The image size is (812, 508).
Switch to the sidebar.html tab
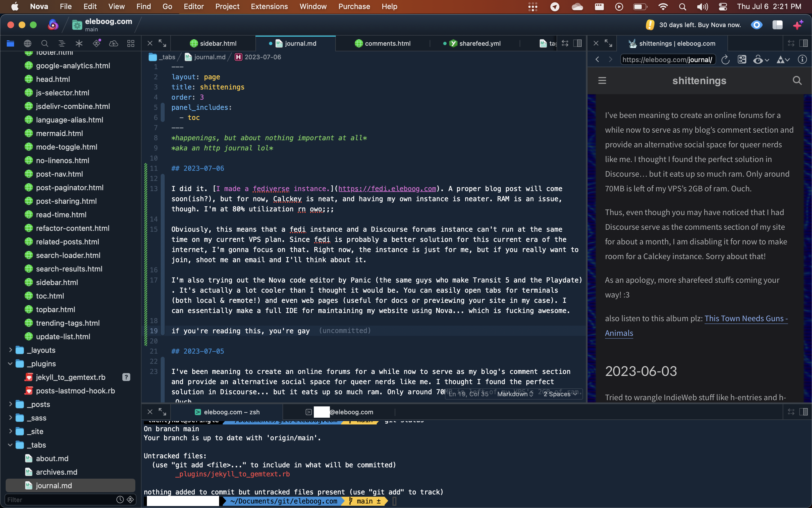tap(213, 43)
